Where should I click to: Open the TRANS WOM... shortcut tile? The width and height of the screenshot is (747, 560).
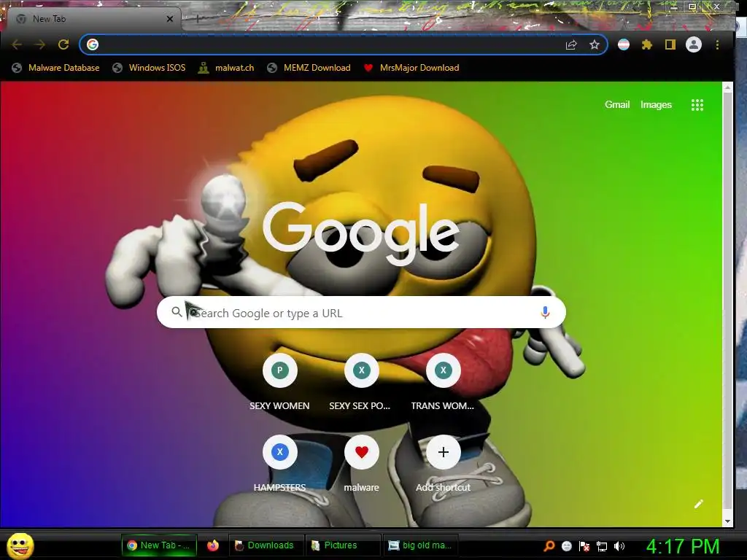pos(443,383)
